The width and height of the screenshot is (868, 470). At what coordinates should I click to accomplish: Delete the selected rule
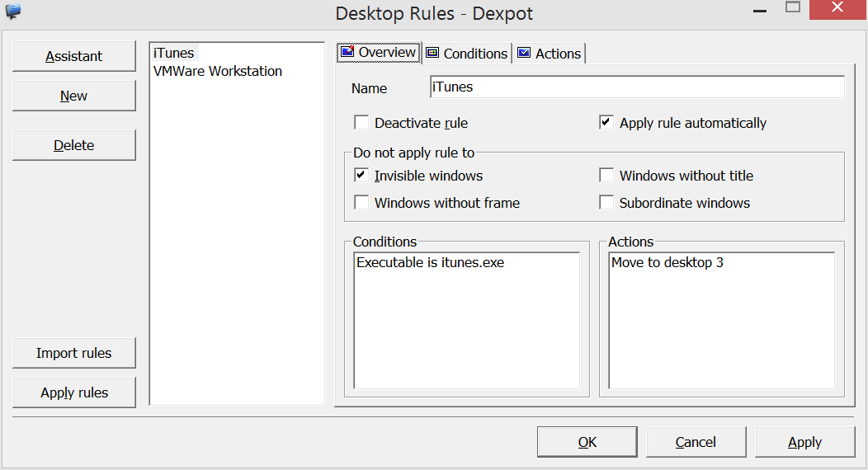pos(74,145)
